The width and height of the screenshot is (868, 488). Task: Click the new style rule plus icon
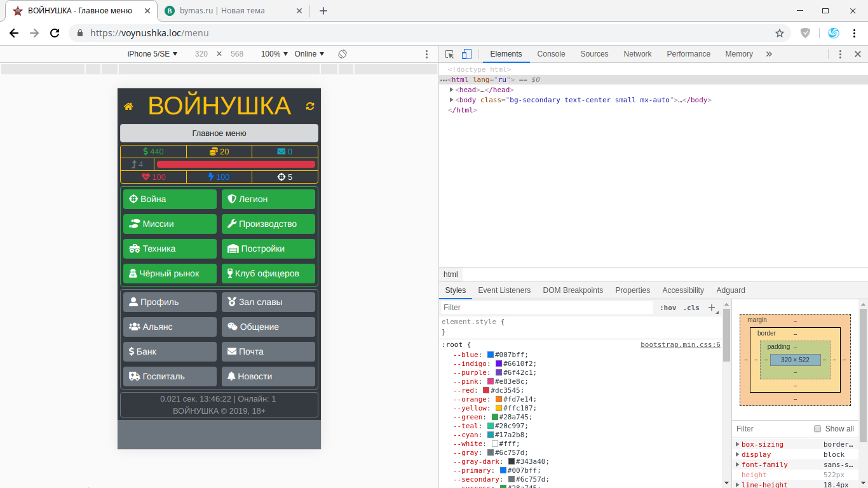[x=712, y=308]
